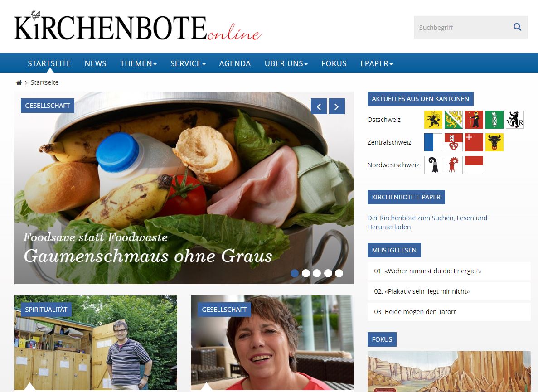This screenshot has width=538, height=392.
Task: Open Kirchenbote e-paper description link
Action: coord(427,222)
